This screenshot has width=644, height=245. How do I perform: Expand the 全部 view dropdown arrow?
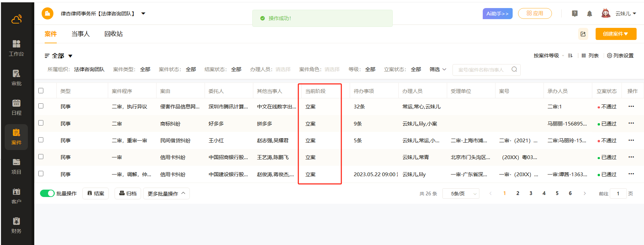click(71, 56)
